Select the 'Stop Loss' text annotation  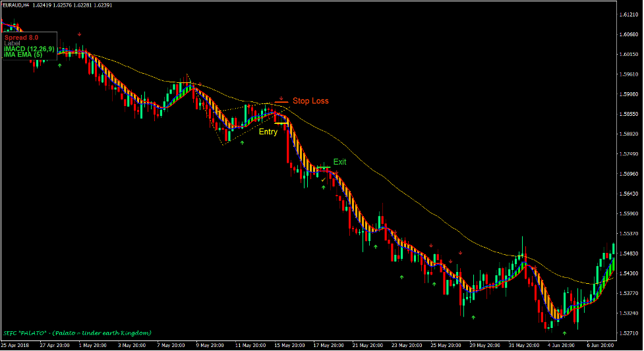310,101
